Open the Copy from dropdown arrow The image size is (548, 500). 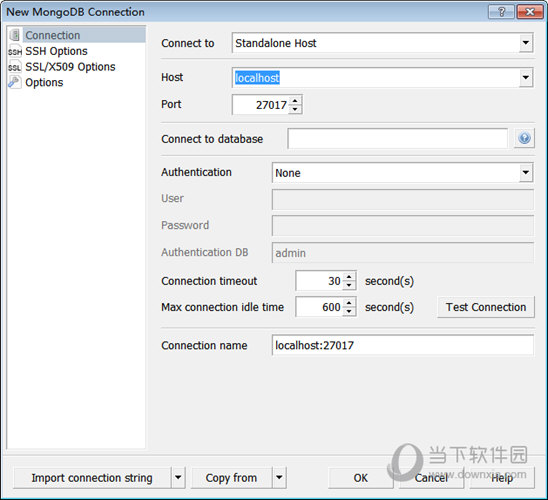pyautogui.click(x=279, y=477)
